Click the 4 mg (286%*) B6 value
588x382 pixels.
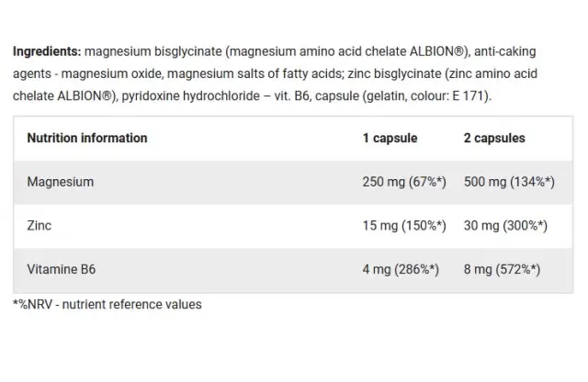click(401, 269)
